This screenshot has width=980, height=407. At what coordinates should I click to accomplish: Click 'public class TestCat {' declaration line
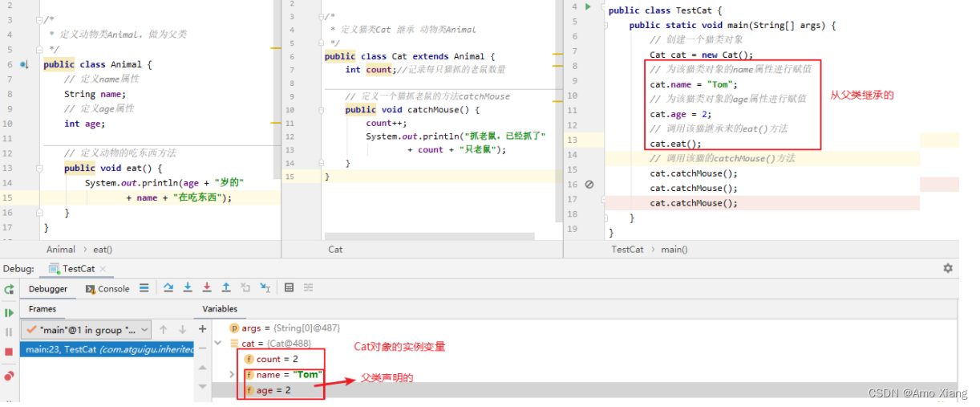tap(665, 10)
